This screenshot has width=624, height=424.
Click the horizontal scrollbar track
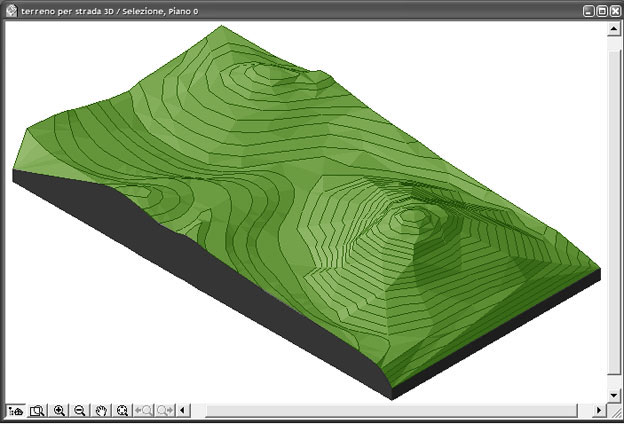coord(400,411)
